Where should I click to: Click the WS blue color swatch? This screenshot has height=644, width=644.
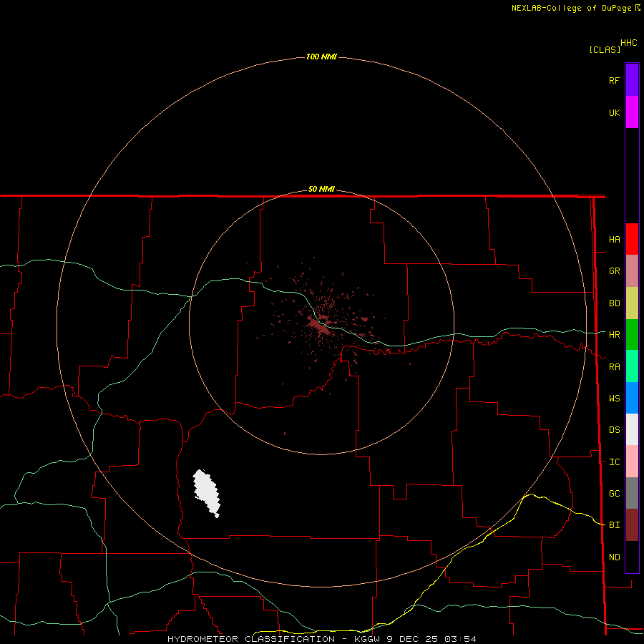coord(632,398)
